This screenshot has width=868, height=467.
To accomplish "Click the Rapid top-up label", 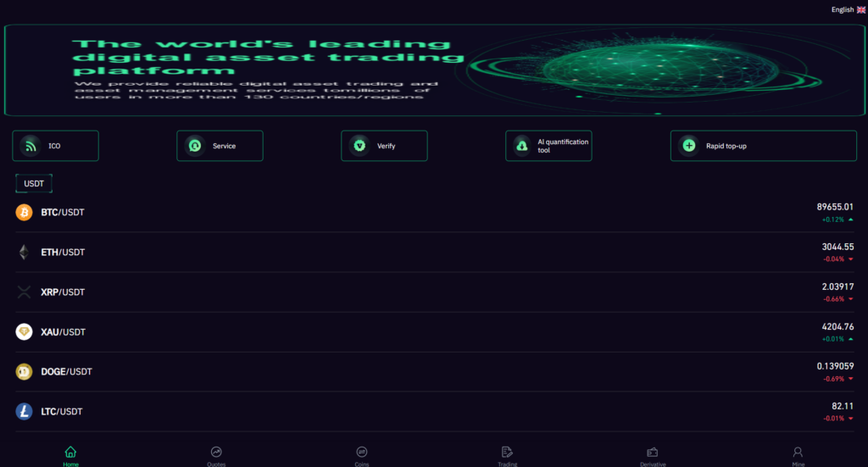I will point(726,146).
